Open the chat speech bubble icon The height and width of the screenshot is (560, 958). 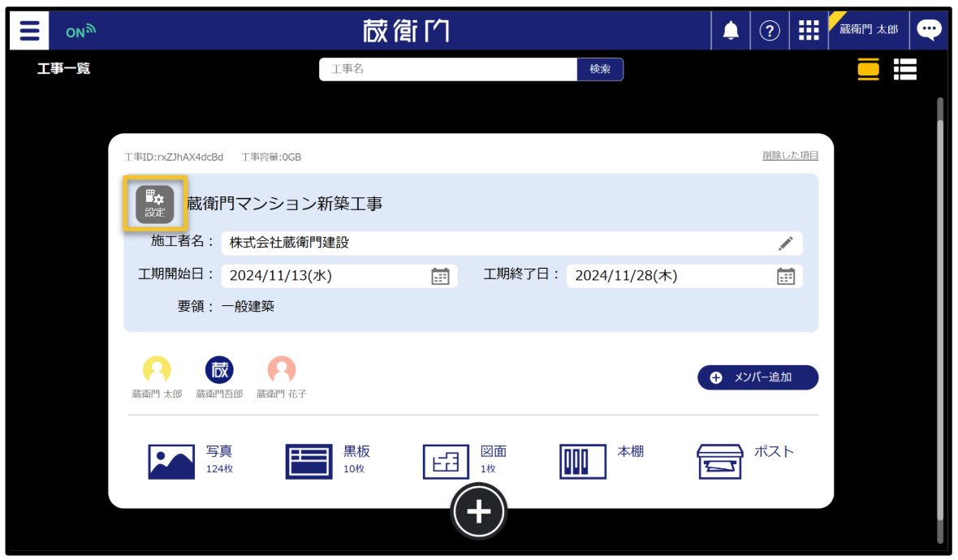[x=928, y=31]
